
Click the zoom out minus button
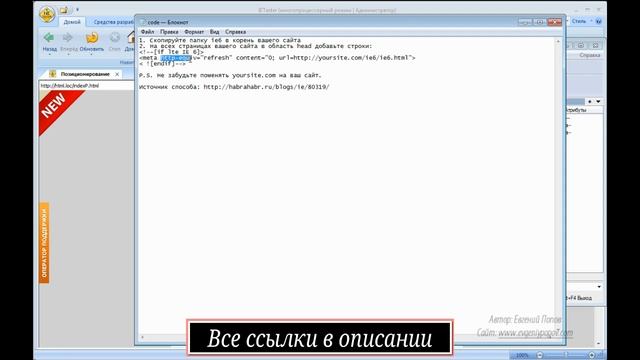tap(540, 356)
